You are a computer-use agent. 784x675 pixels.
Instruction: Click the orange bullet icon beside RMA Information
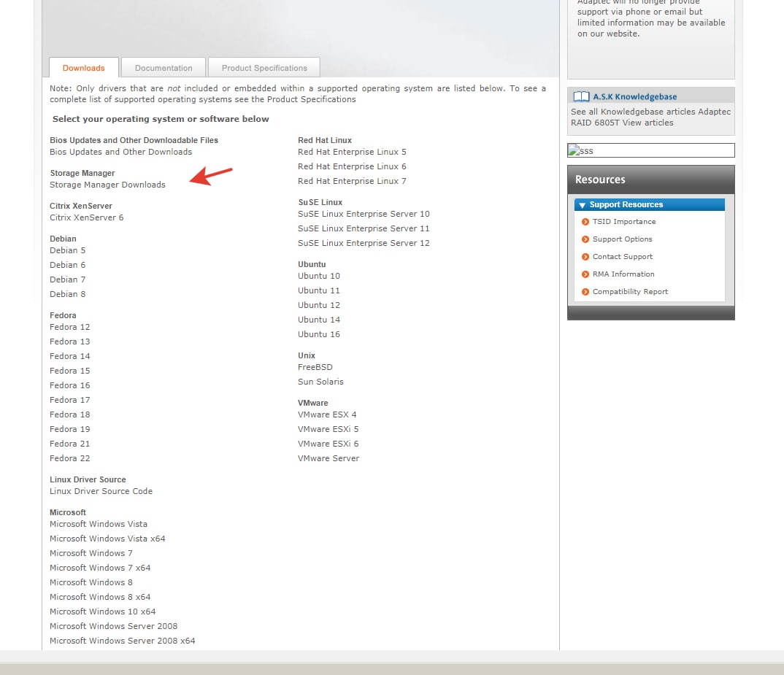click(x=585, y=274)
